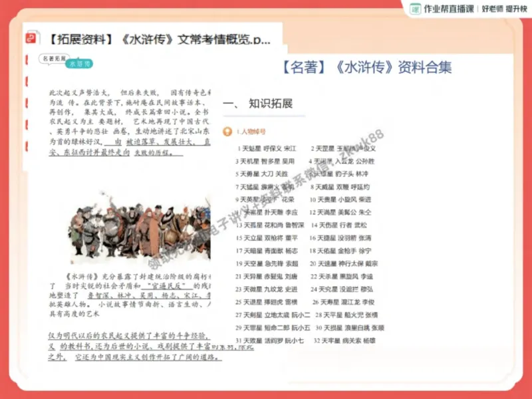Image resolution: width=532 pixels, height=399 pixels.
Task: Select row 21 天异星 赤发鬼 刘唐
Action: tap(267, 277)
